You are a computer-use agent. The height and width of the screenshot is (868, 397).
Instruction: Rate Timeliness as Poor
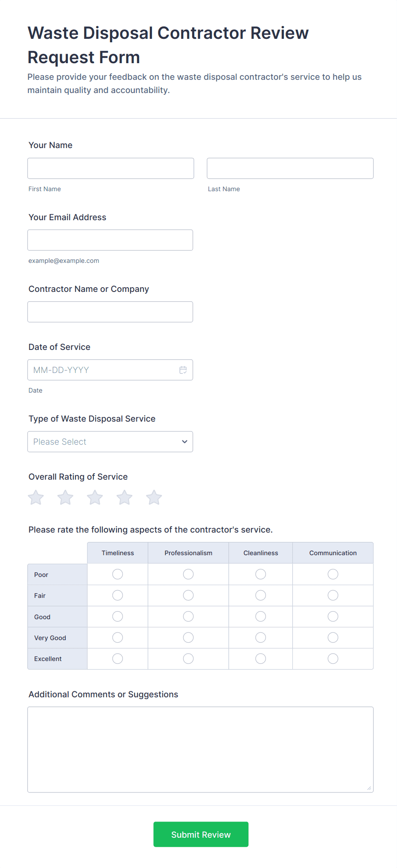coord(117,574)
